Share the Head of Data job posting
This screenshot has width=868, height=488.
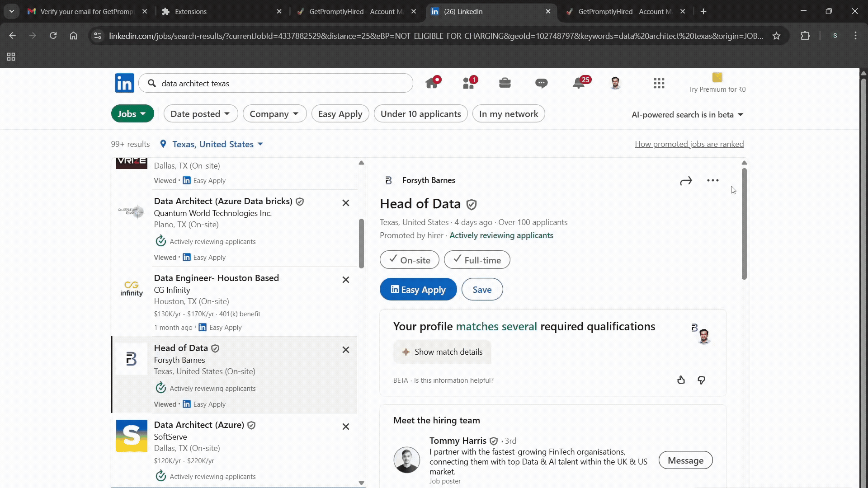(685, 180)
